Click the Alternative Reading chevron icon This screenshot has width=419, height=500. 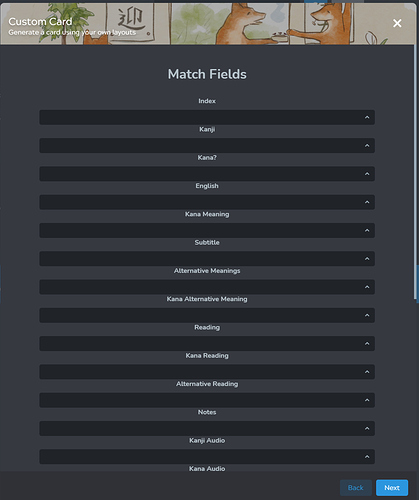(367, 400)
